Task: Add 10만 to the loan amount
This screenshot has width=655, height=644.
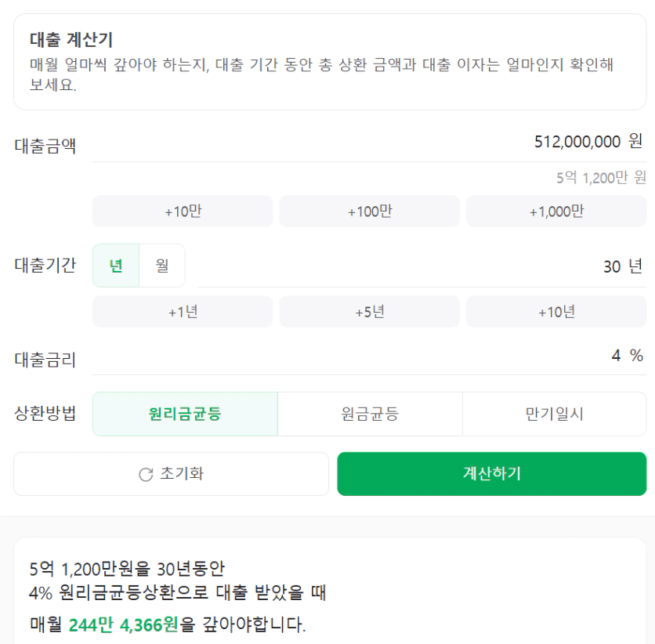Action: tap(183, 212)
